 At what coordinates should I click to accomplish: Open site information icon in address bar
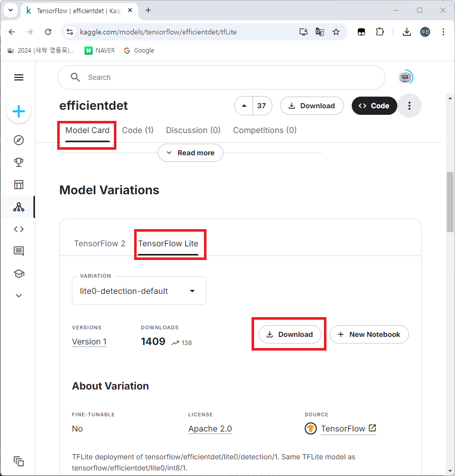click(70, 32)
